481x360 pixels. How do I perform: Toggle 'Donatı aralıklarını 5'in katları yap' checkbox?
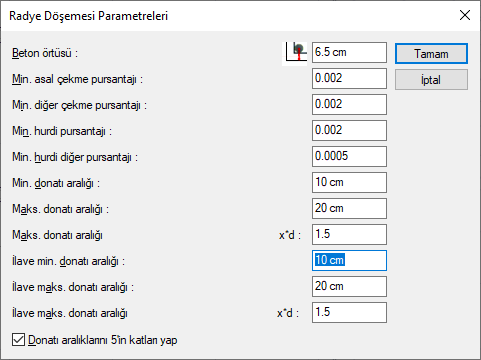pyautogui.click(x=18, y=340)
